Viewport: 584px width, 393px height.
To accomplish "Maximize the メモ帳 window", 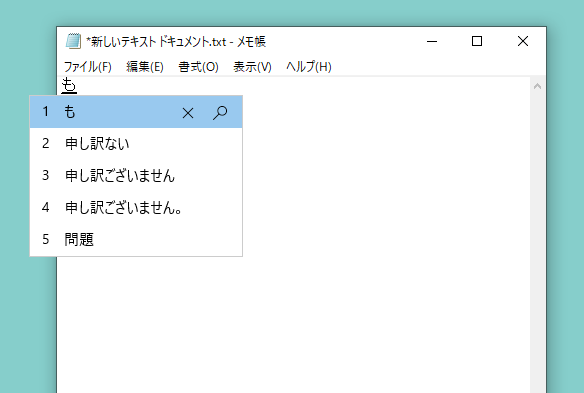I will pyautogui.click(x=477, y=41).
